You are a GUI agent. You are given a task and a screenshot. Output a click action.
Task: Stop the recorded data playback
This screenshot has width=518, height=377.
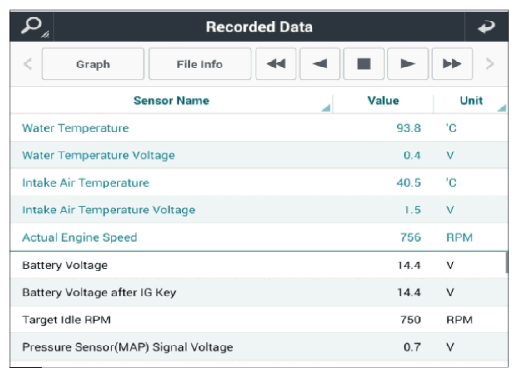click(x=364, y=64)
